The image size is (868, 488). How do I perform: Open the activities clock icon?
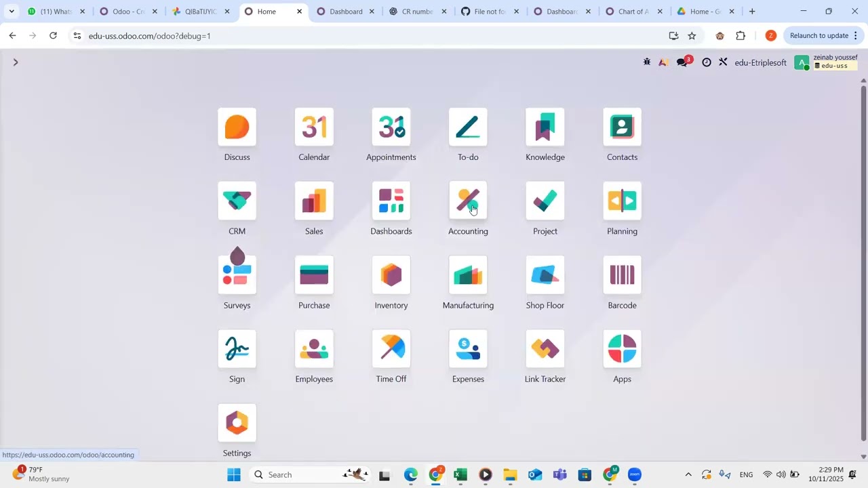[x=707, y=62]
